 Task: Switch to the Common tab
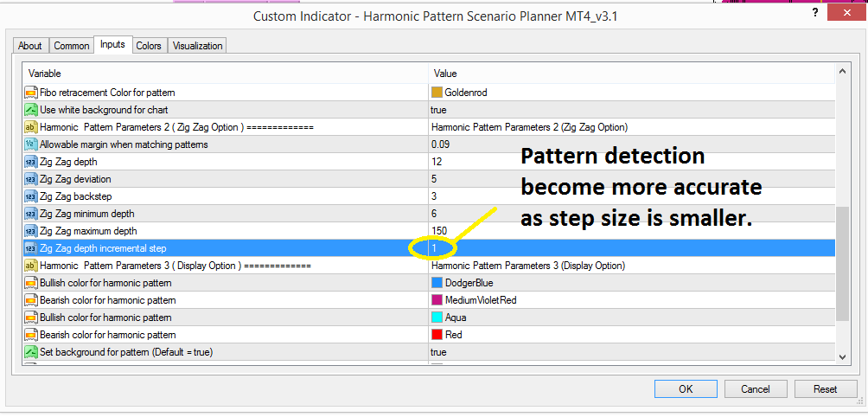(x=72, y=46)
